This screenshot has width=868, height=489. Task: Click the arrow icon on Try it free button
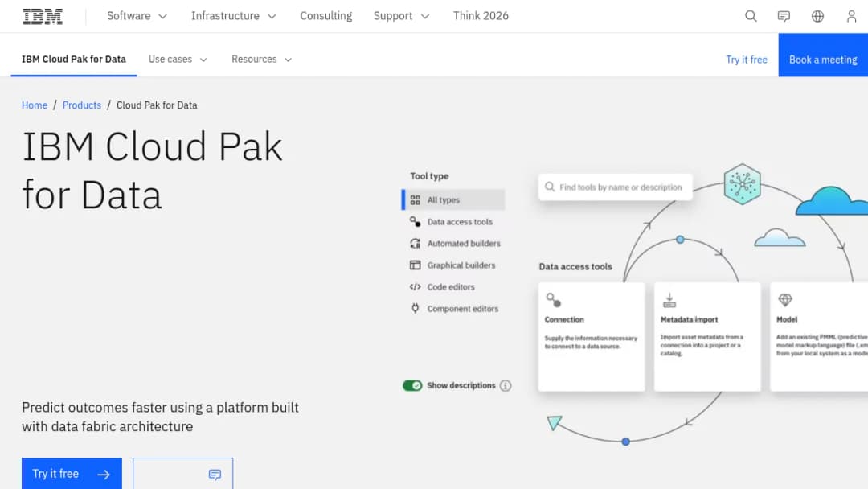coord(104,475)
